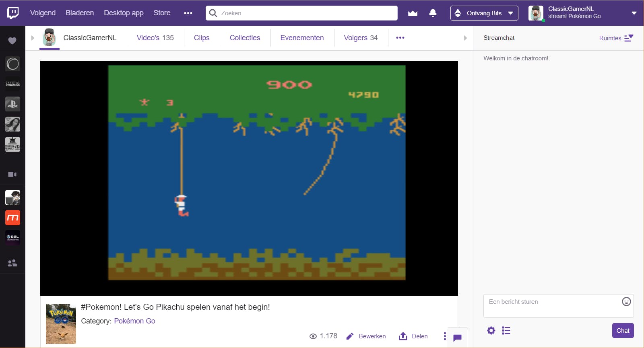Open Crystal Dynamics channel in sidebar
The width and height of the screenshot is (644, 348).
[12, 84]
